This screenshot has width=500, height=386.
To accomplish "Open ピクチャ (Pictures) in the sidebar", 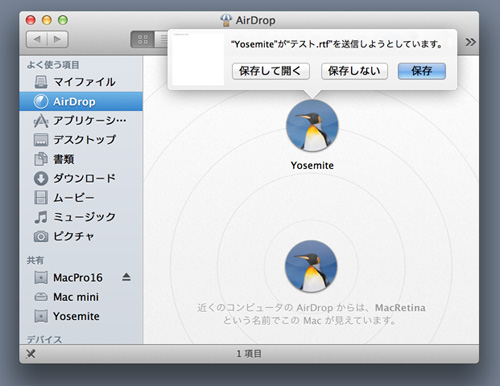I will click(81, 236).
